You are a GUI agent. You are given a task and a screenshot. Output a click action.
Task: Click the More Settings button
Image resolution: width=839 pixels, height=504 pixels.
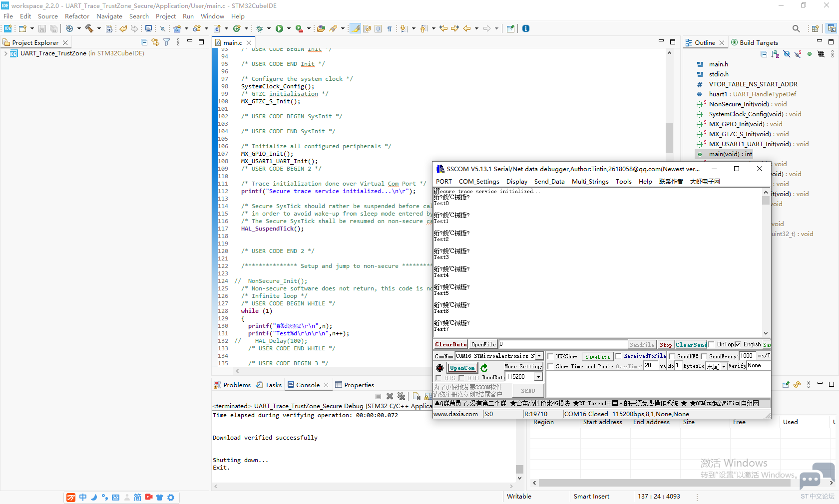(523, 366)
